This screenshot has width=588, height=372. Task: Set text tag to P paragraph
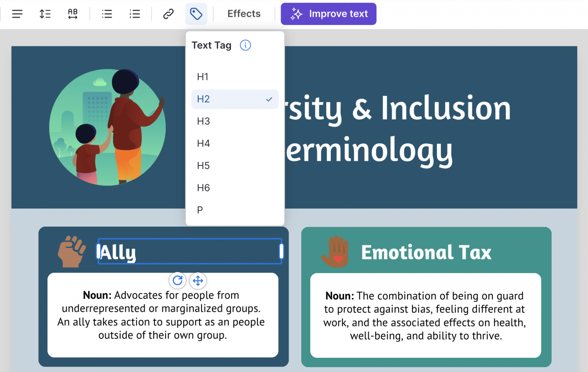[200, 210]
